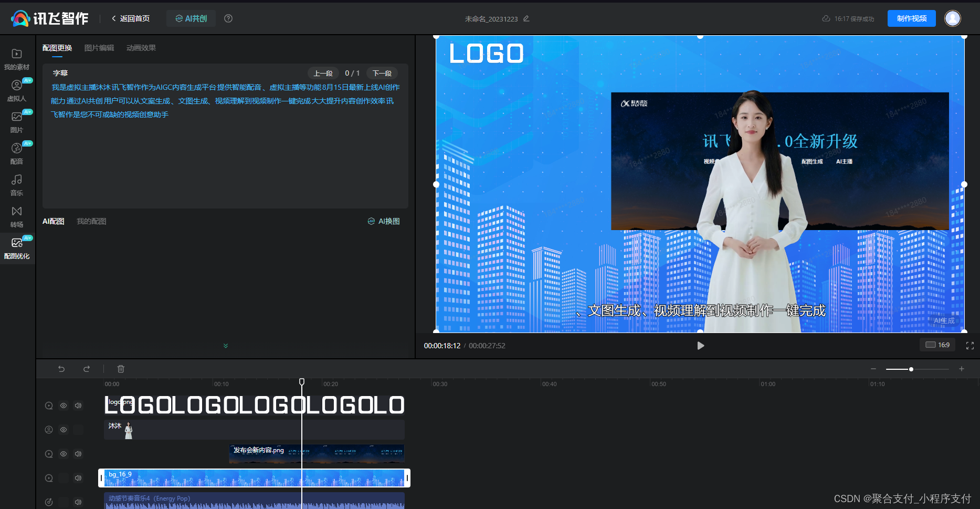Click the LOGO image in preview canvas

(x=487, y=53)
